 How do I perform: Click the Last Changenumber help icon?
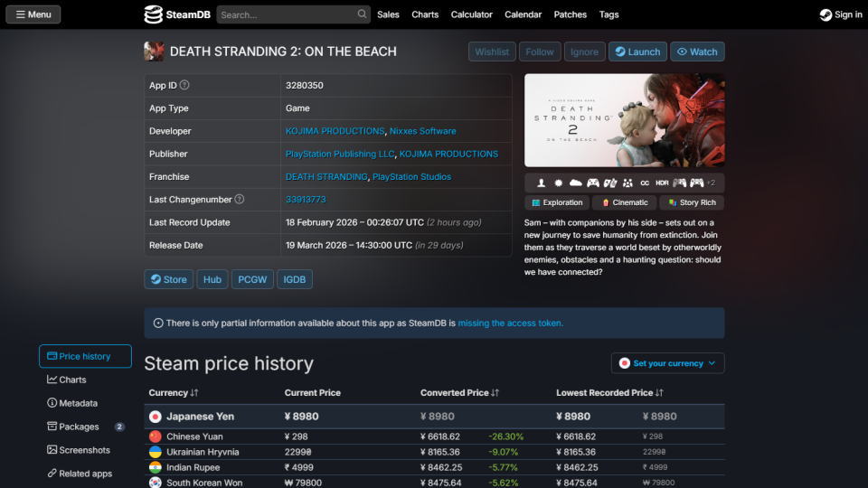(239, 199)
